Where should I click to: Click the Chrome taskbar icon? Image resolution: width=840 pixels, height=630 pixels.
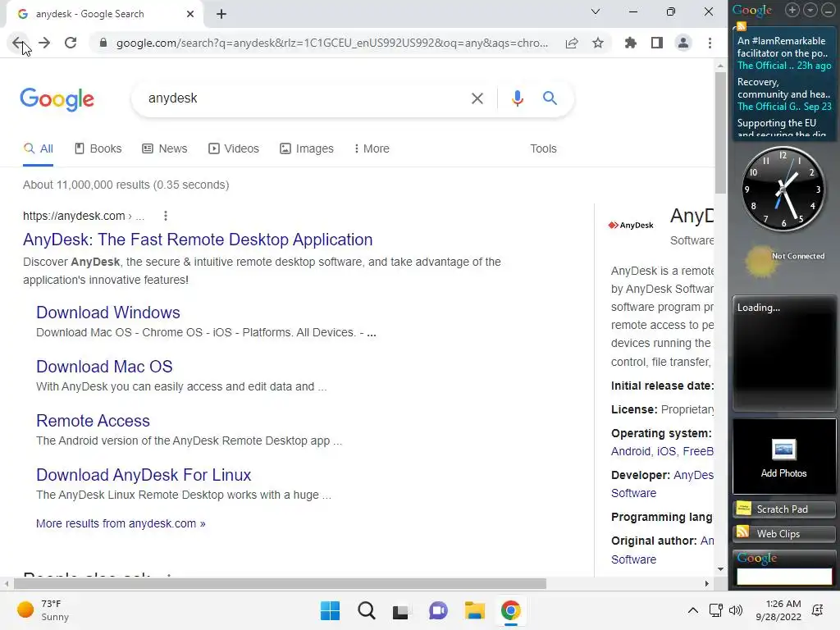coord(511,610)
